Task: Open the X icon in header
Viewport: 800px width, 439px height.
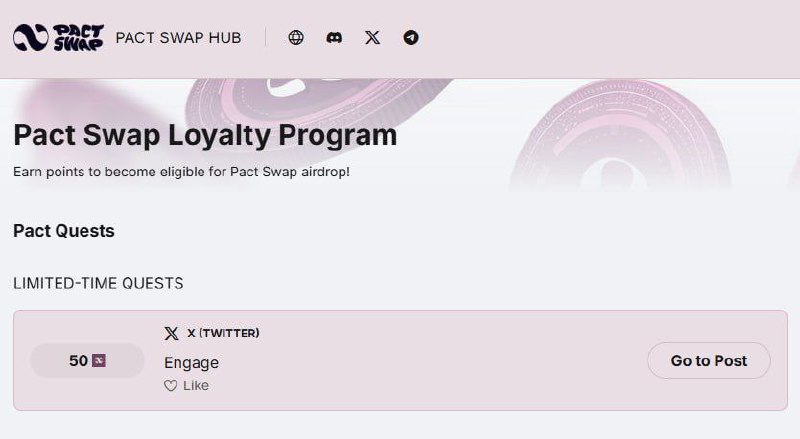Action: [x=372, y=38]
